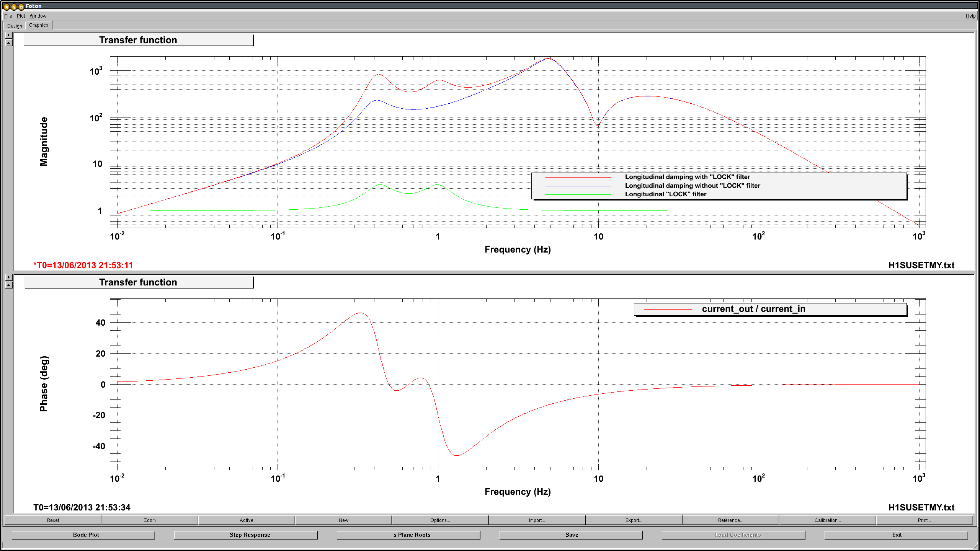Click the Step Response button
Image resolution: width=980 pixels, height=551 pixels.
tap(246, 535)
